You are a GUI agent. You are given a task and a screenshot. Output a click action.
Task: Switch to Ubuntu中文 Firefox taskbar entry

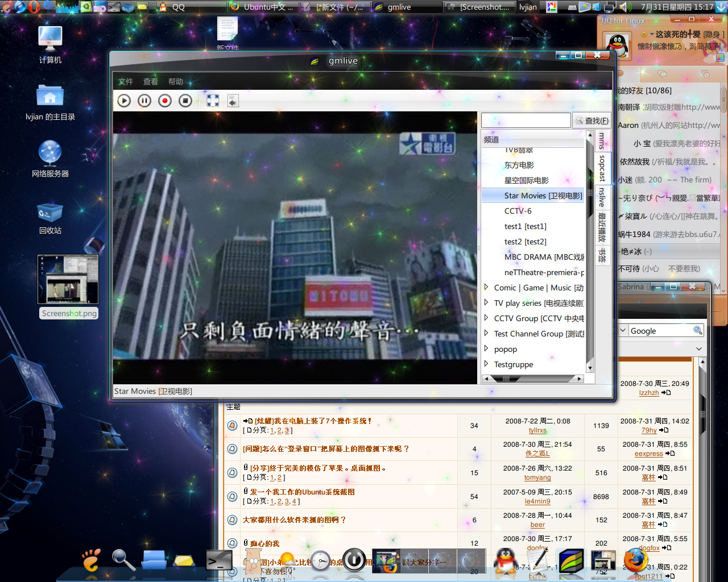tap(263, 7)
